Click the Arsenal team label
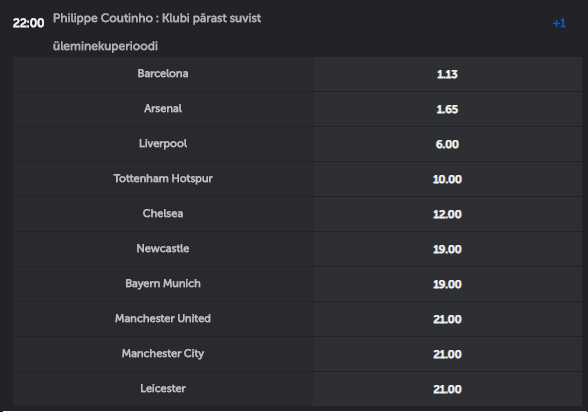Image resolution: width=588 pixels, height=412 pixels. coord(163,109)
